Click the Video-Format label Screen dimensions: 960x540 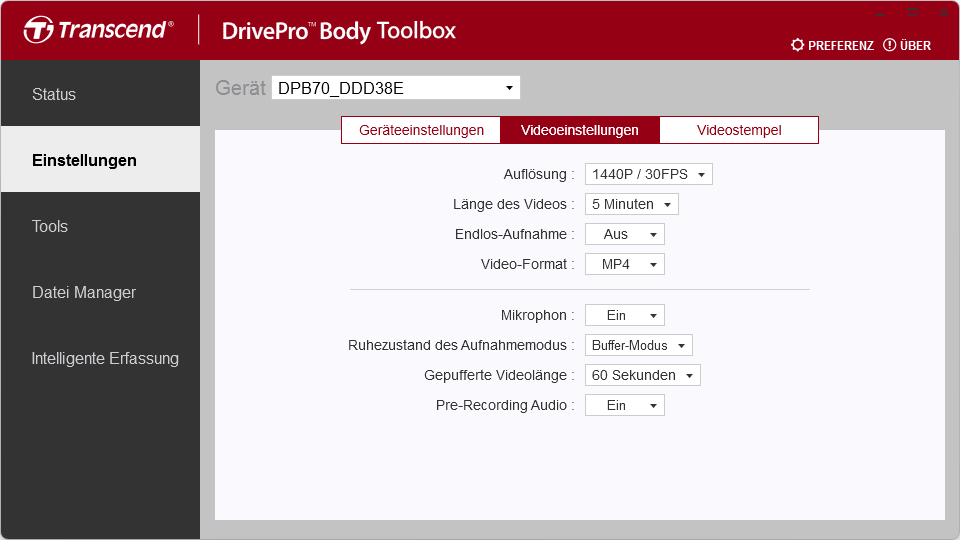pos(527,264)
